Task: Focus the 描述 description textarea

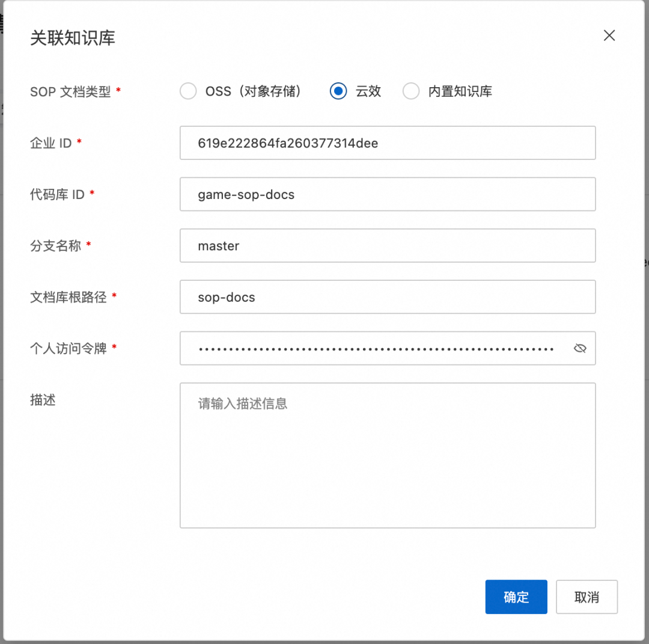Action: [x=388, y=455]
